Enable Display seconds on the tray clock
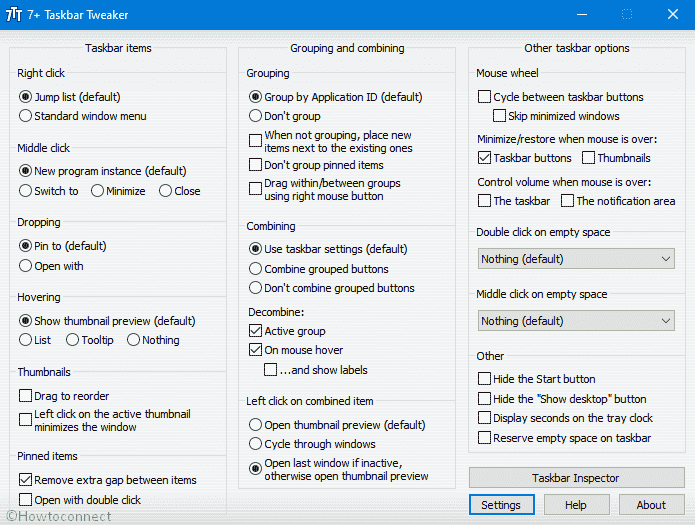This screenshot has height=525, width=695. tap(484, 418)
